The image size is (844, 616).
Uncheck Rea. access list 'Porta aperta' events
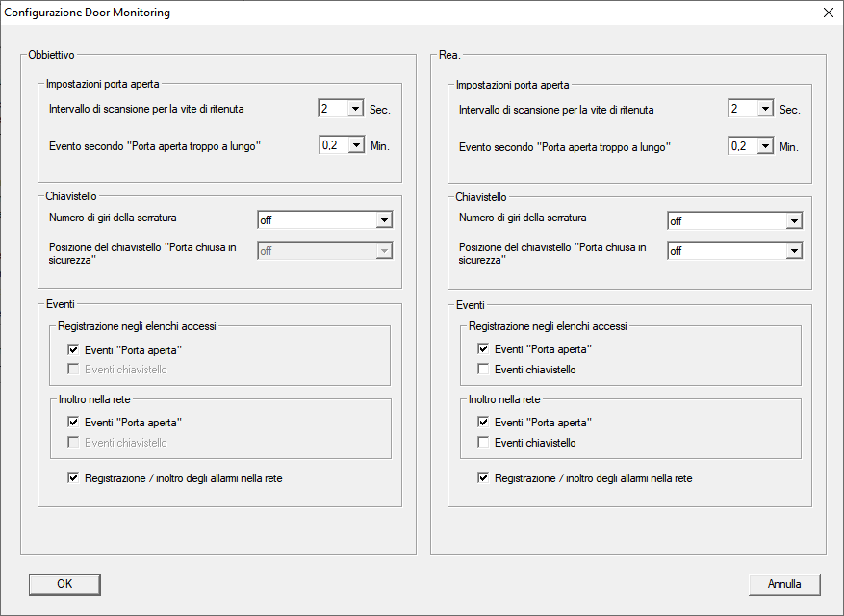click(x=484, y=349)
